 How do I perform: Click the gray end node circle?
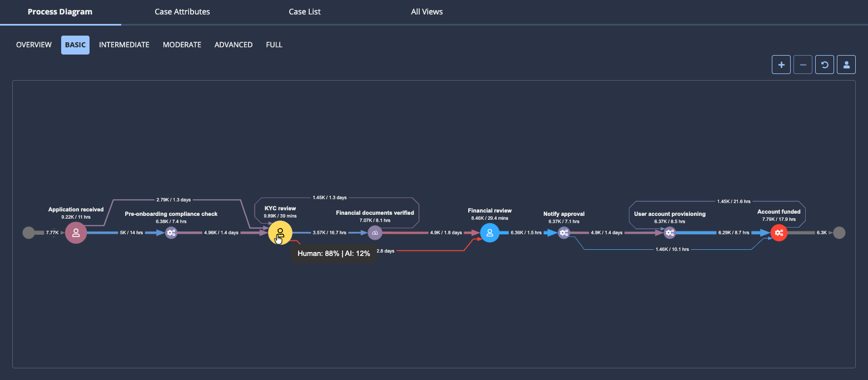click(840, 233)
